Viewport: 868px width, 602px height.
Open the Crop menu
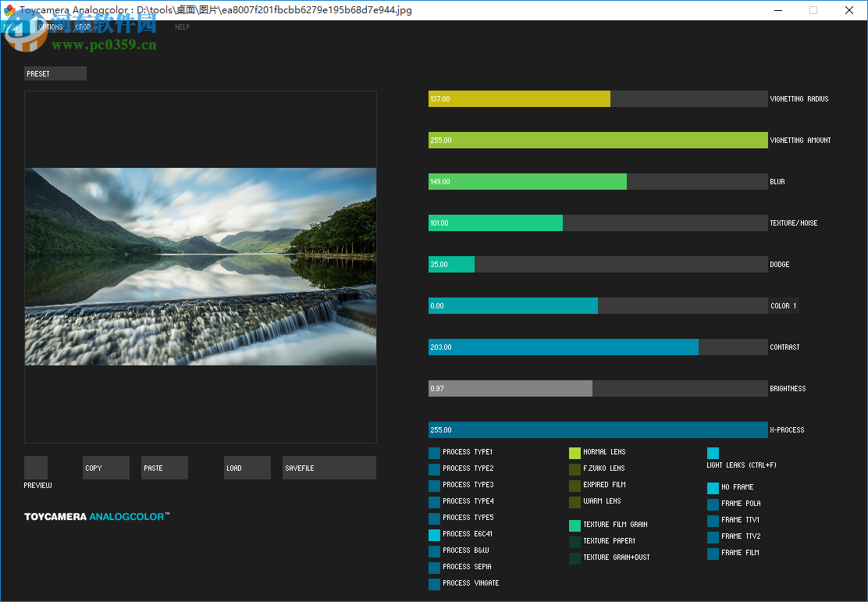click(83, 27)
